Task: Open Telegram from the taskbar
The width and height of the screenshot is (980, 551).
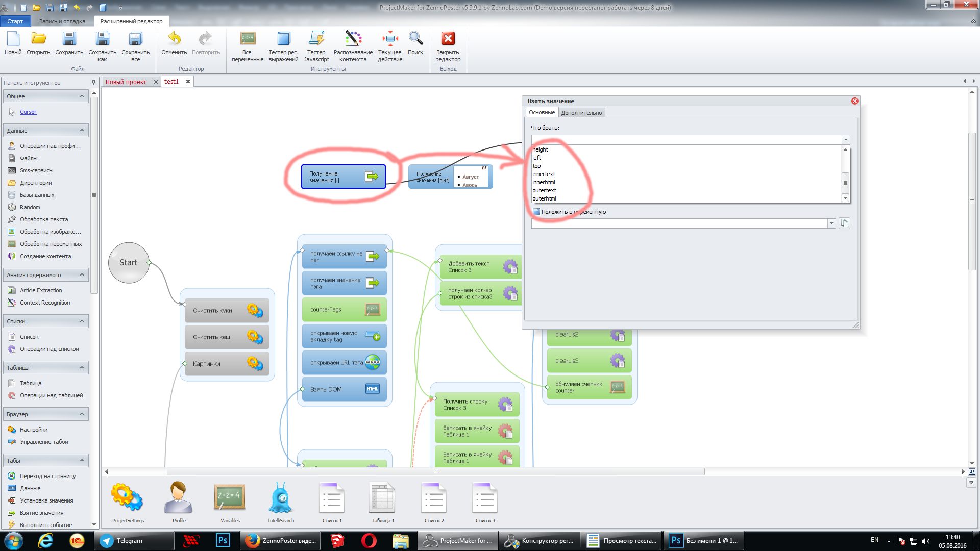Action: 134,541
